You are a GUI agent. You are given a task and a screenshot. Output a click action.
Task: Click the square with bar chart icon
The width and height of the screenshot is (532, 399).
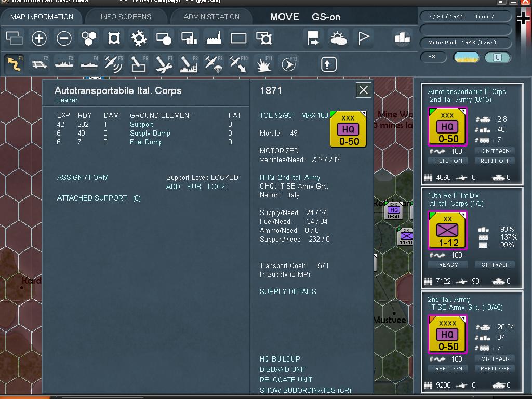189,38
